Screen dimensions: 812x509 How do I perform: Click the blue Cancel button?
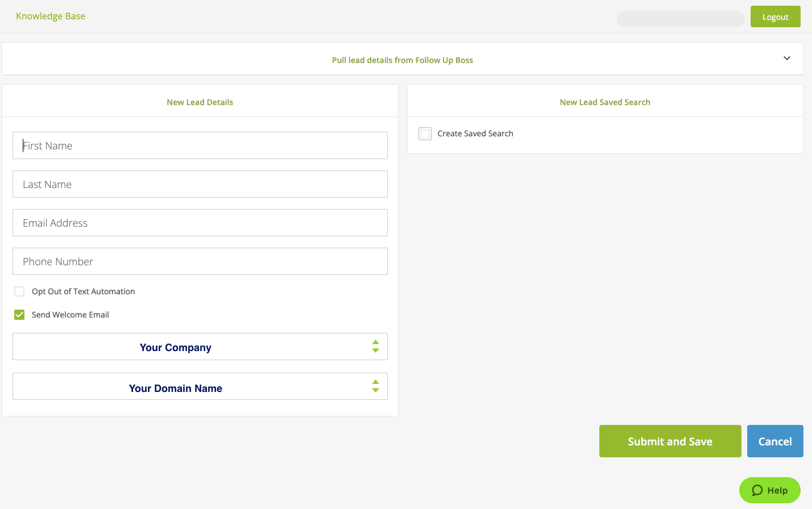click(x=774, y=441)
